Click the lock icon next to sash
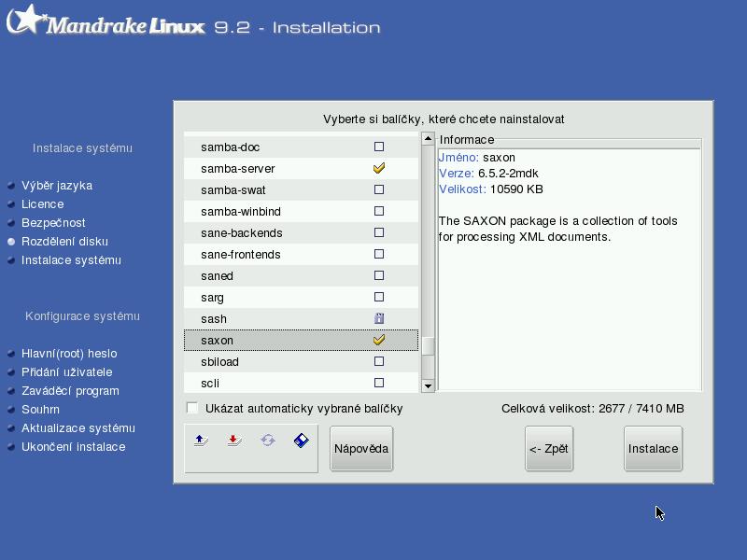Screen dimensions: 747x560 pos(379,318)
